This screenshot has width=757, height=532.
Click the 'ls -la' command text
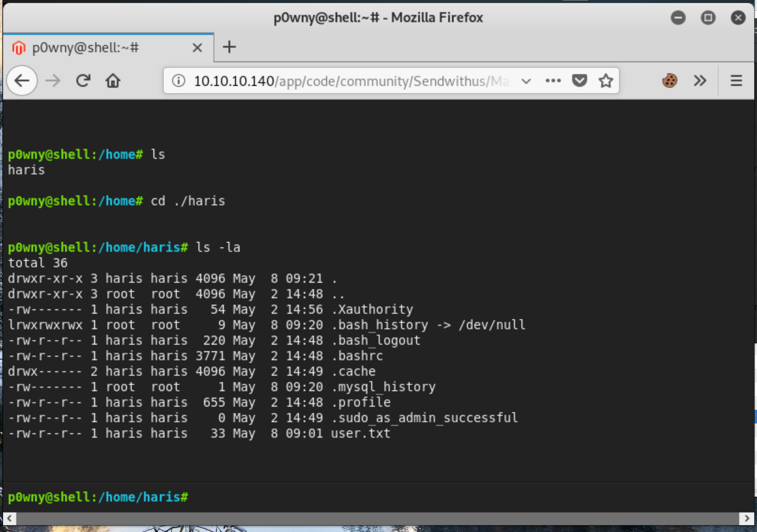click(218, 247)
